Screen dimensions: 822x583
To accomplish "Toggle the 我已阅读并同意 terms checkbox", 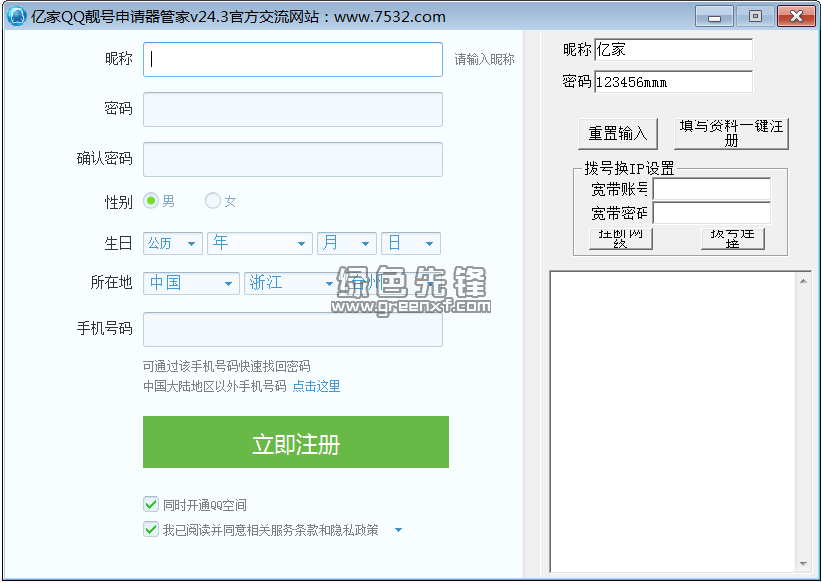I will tap(151, 529).
